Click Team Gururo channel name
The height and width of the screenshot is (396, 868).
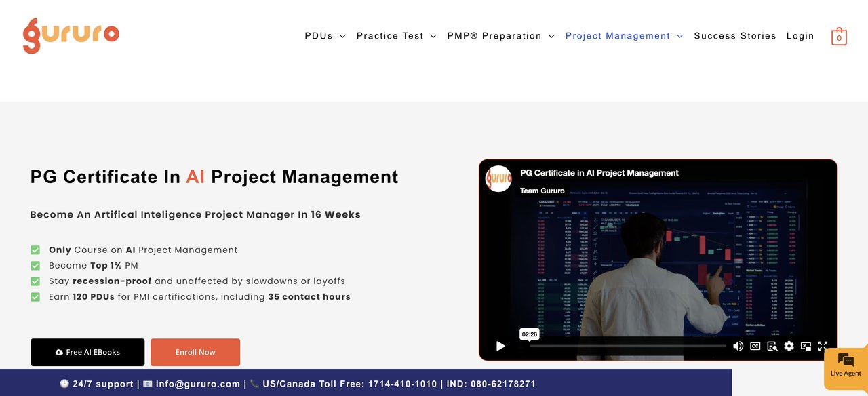(x=542, y=191)
